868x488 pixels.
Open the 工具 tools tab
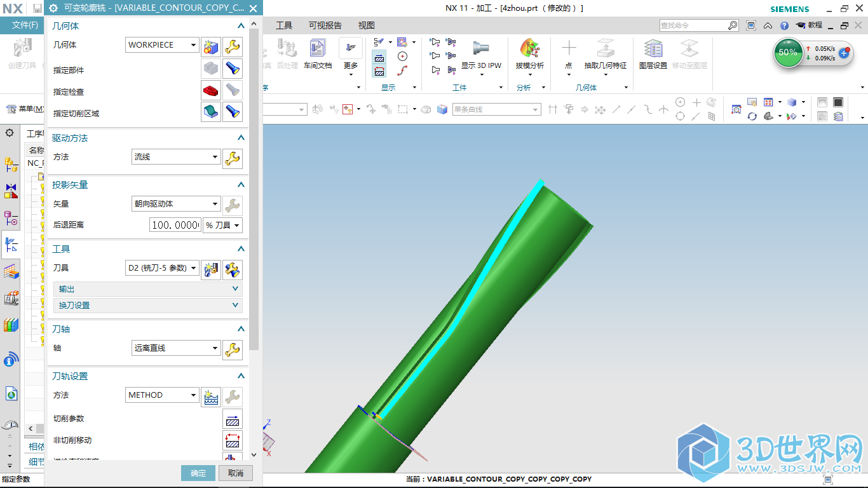(284, 25)
